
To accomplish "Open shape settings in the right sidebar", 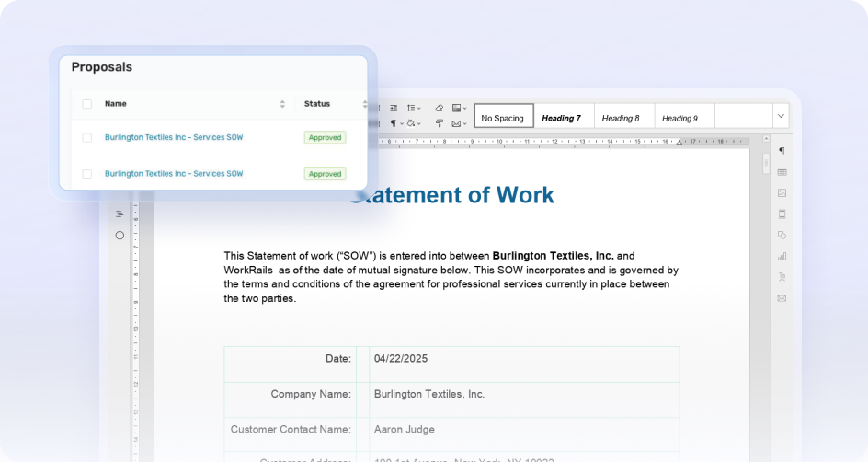I will coord(782,236).
